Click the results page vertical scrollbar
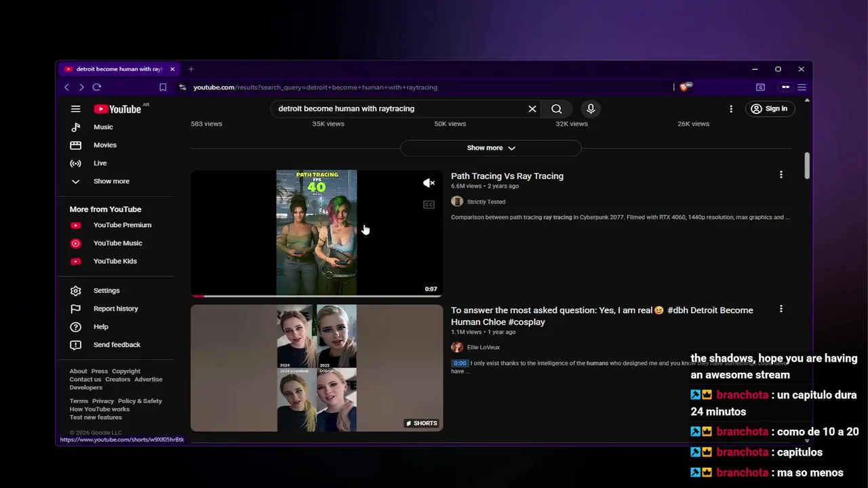 [x=806, y=165]
